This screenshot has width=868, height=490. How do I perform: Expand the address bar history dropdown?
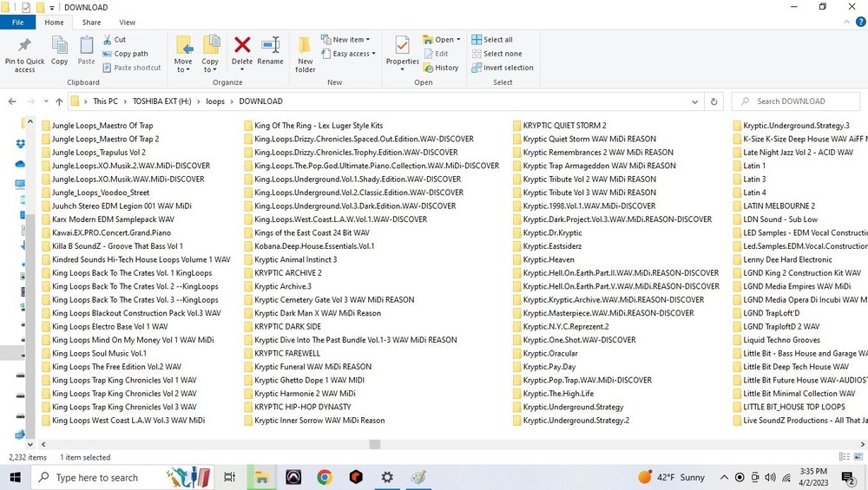pos(694,101)
